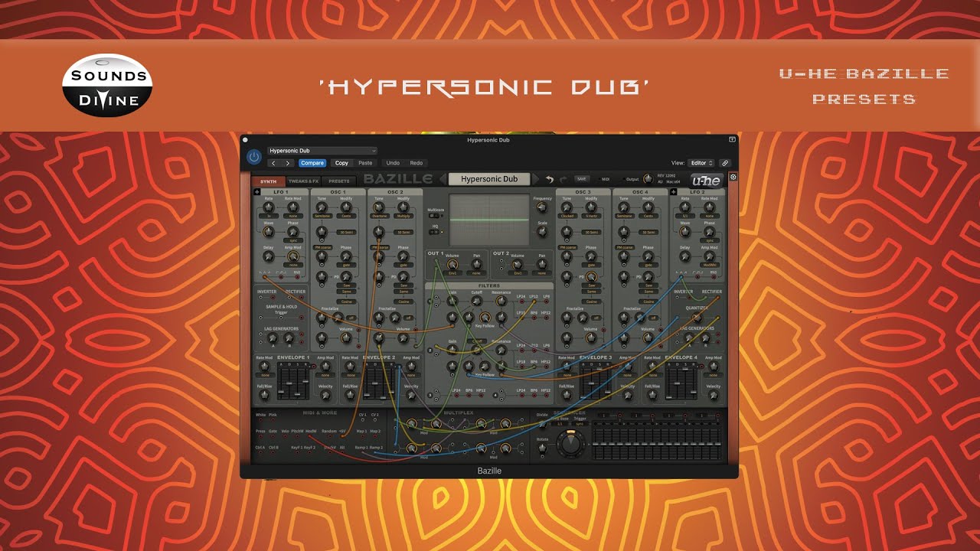The image size is (980, 551).
Task: Open OUT 1 Env1 volume source selector
Action: (x=453, y=273)
